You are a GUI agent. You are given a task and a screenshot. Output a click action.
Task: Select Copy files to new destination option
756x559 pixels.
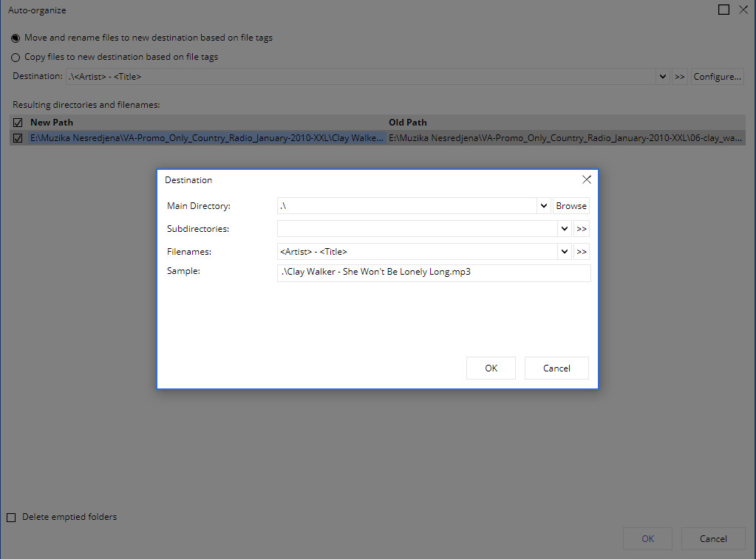pyautogui.click(x=16, y=57)
